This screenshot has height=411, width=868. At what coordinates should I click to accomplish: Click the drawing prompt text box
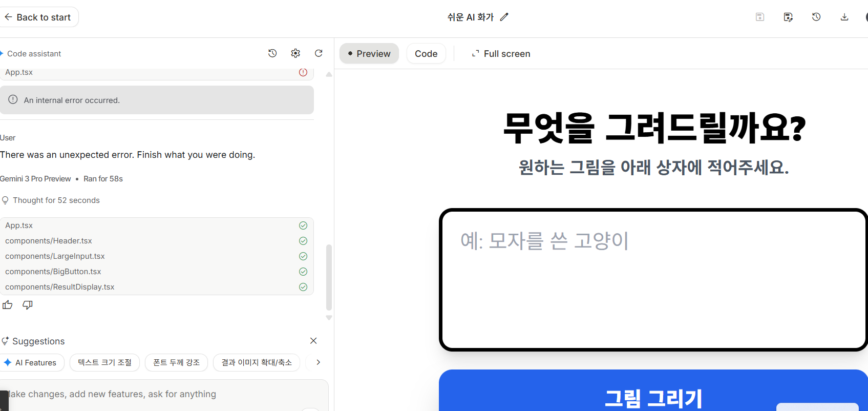[x=653, y=279]
